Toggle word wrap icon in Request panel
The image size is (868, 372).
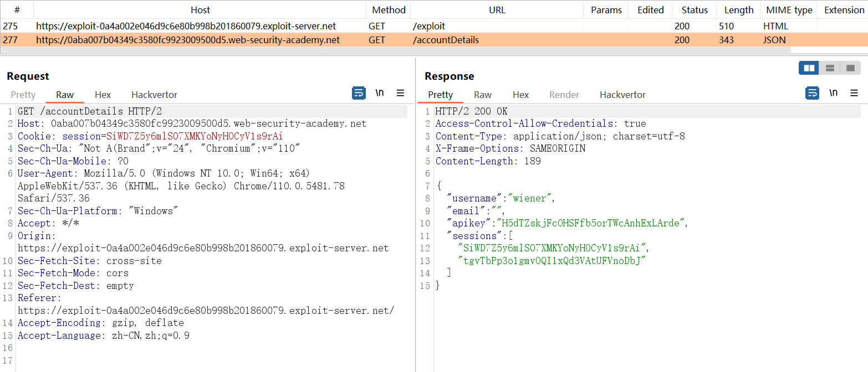(359, 93)
